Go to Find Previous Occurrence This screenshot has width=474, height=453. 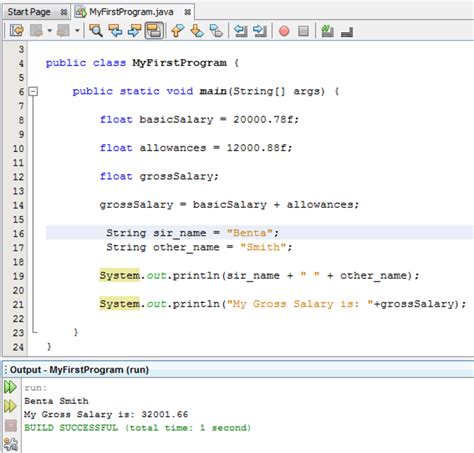(115, 31)
